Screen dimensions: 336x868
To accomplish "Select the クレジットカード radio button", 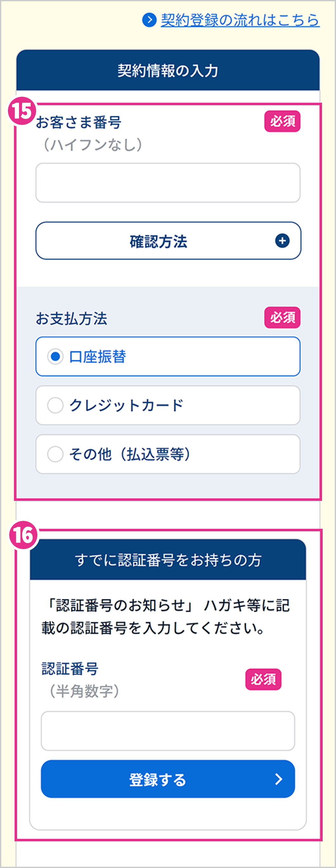I will coord(55,405).
